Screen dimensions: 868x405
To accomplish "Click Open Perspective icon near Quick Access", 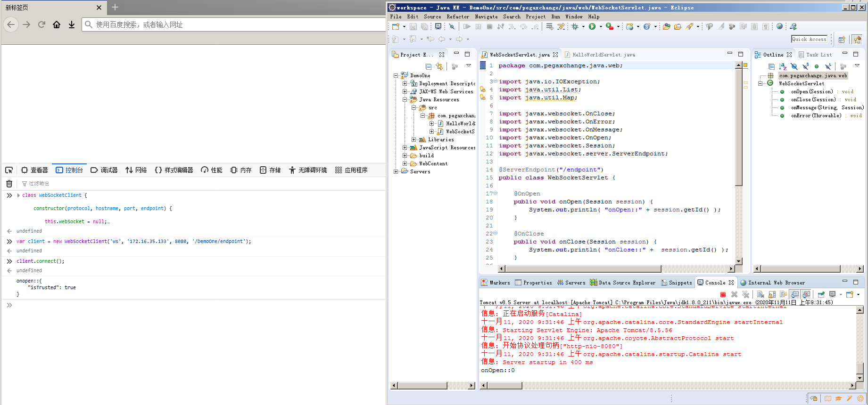I will point(842,40).
